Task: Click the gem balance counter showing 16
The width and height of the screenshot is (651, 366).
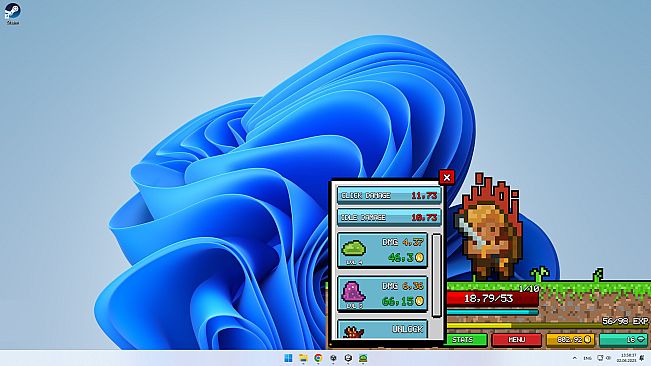Action: point(624,339)
